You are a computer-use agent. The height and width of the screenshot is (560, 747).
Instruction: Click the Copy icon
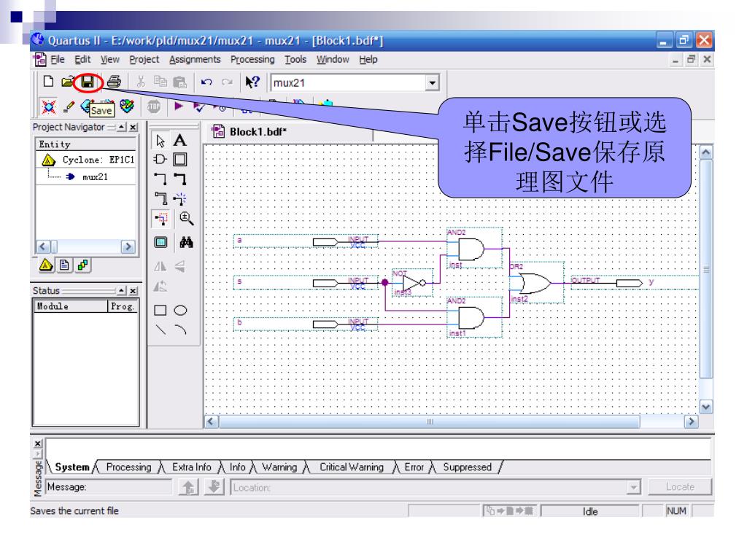[160, 82]
